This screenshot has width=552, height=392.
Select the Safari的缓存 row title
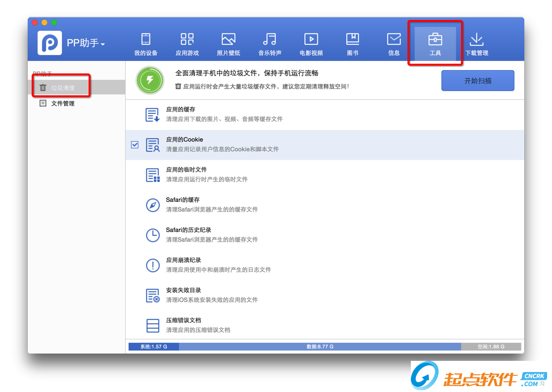tap(183, 200)
